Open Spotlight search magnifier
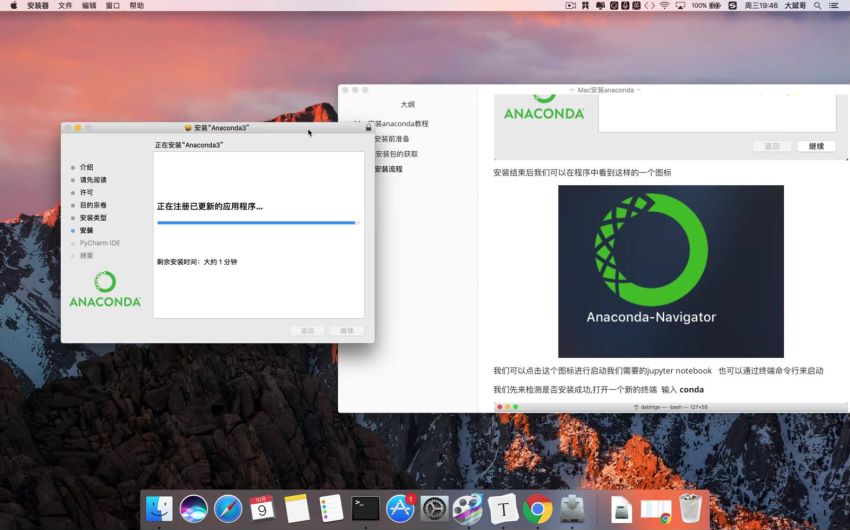This screenshot has width=850, height=530. pos(817,5)
